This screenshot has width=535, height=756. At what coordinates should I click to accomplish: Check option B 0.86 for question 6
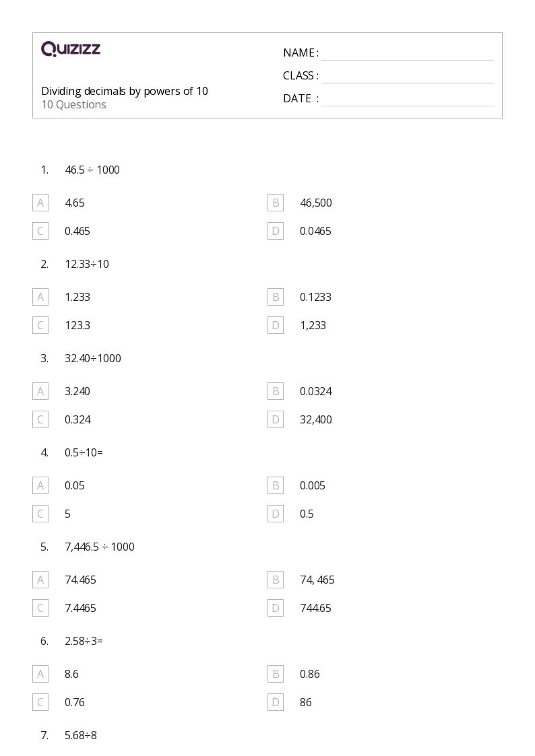point(276,674)
